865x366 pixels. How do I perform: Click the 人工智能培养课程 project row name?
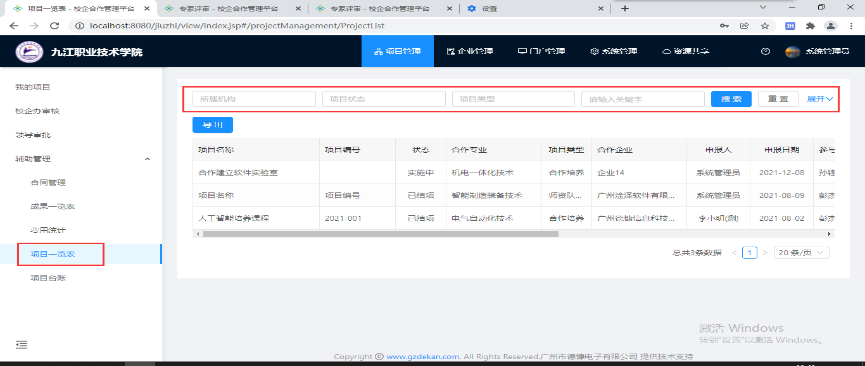[233, 218]
